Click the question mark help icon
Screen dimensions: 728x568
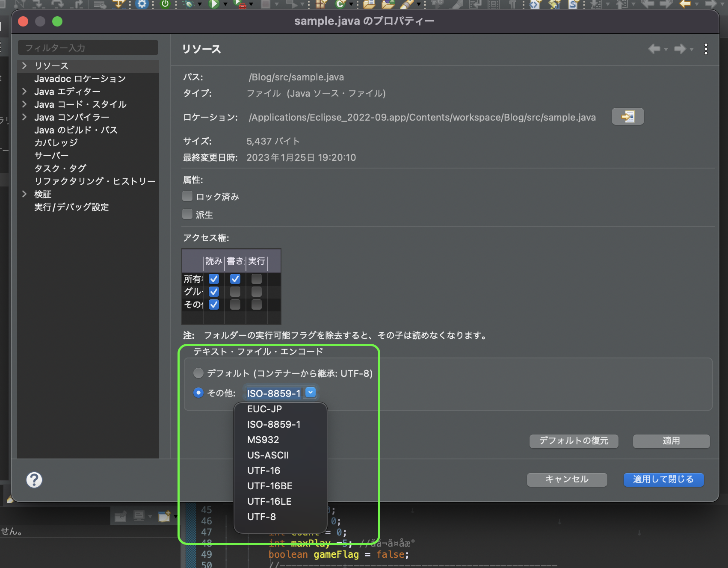point(34,480)
